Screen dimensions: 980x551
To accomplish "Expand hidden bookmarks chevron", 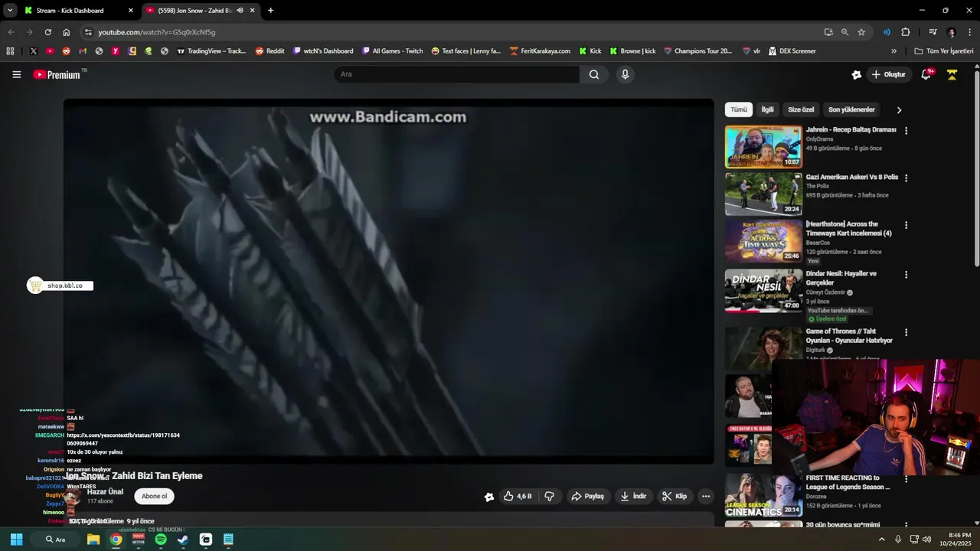I will tap(893, 51).
